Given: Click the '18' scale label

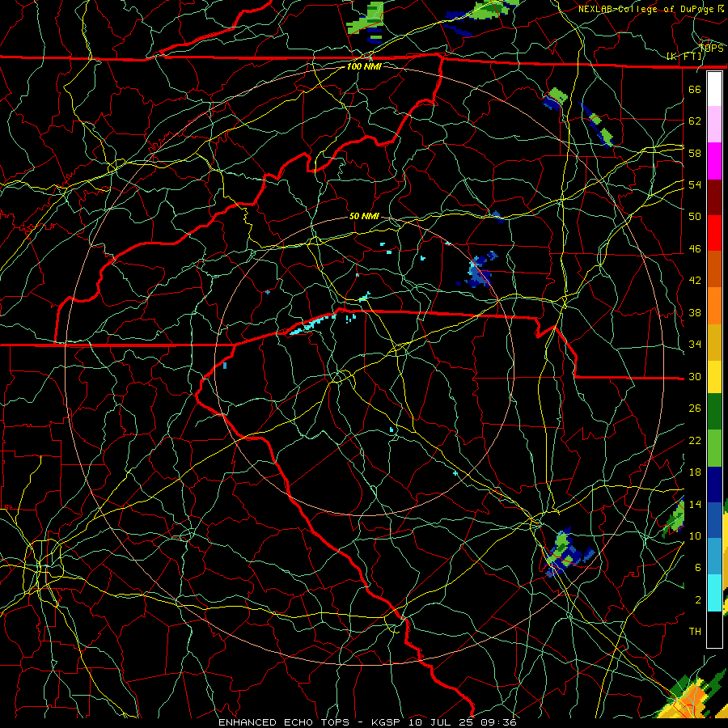Looking at the screenshot, I should [x=695, y=472].
